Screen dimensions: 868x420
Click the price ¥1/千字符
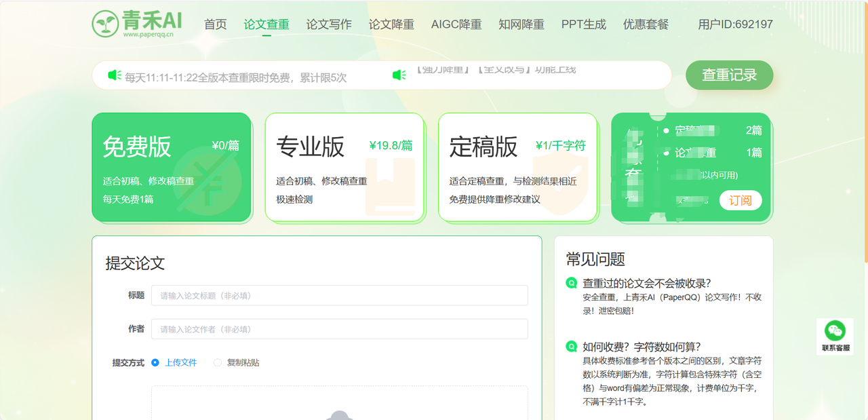[561, 145]
